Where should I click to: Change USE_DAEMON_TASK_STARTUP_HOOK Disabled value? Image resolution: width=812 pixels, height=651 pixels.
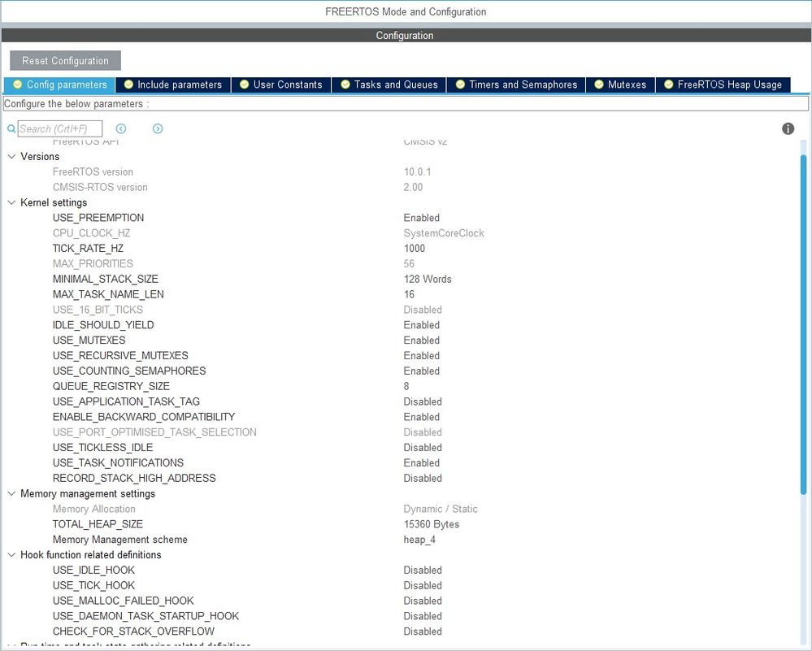tap(423, 616)
